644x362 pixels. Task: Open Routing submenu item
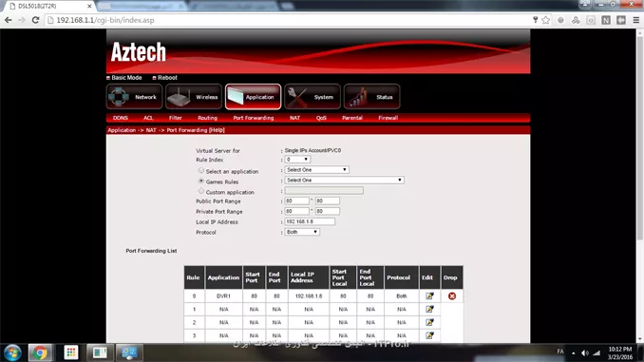pyautogui.click(x=207, y=118)
